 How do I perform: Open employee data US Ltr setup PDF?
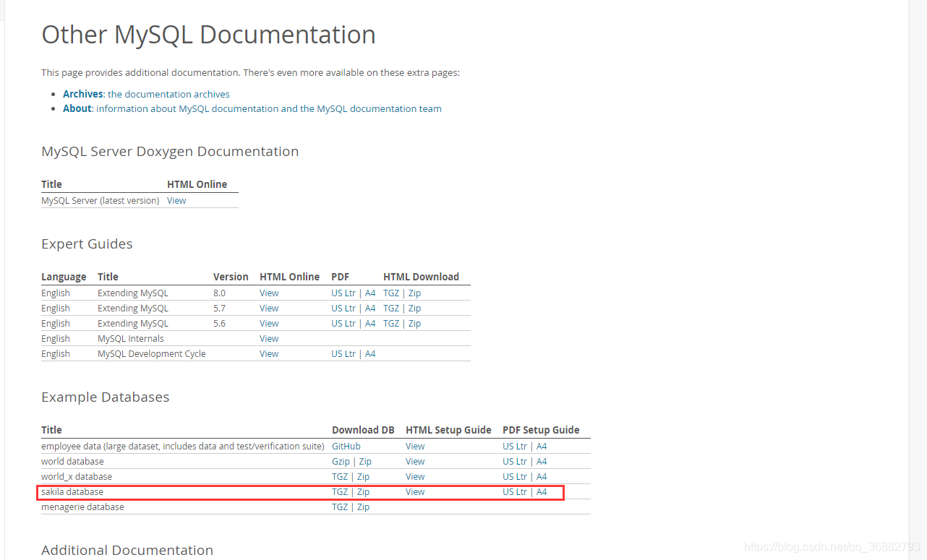click(515, 447)
